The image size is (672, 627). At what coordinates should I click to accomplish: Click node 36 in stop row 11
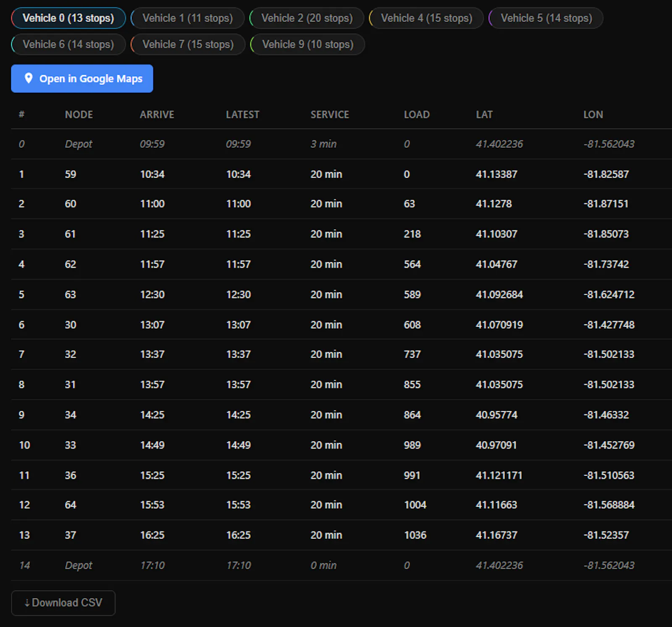(71, 475)
